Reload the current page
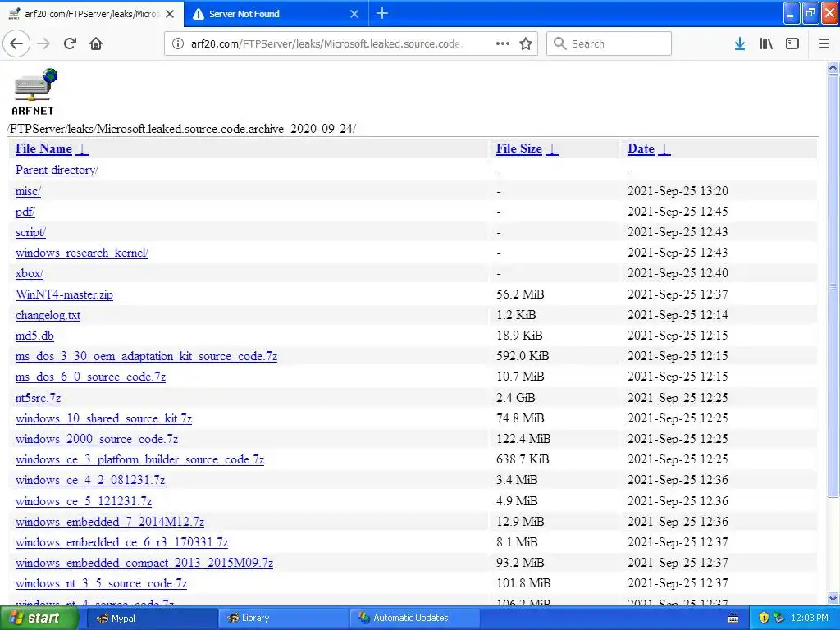 pyautogui.click(x=70, y=44)
